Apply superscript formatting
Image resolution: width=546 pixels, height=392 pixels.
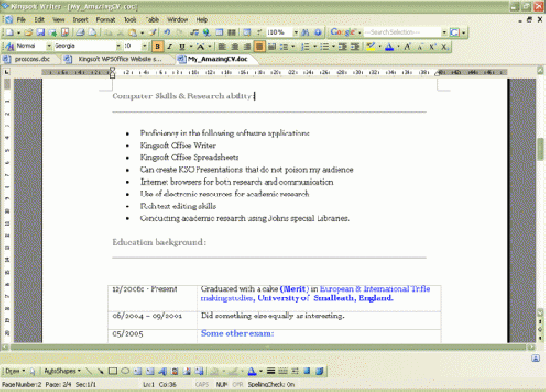432,46
